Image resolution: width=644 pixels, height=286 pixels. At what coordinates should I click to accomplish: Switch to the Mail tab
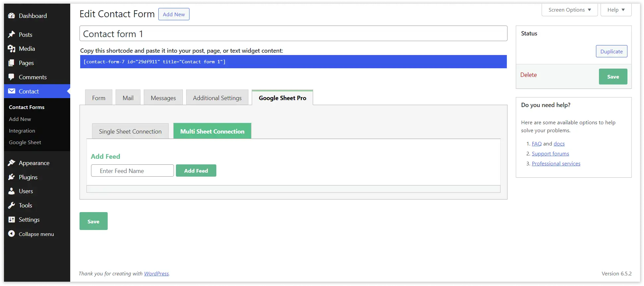[x=128, y=98]
